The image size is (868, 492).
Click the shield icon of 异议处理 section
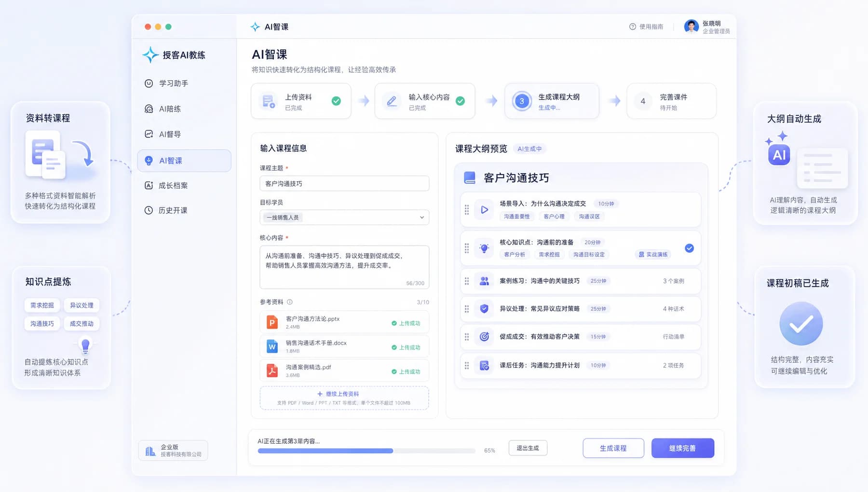point(484,309)
